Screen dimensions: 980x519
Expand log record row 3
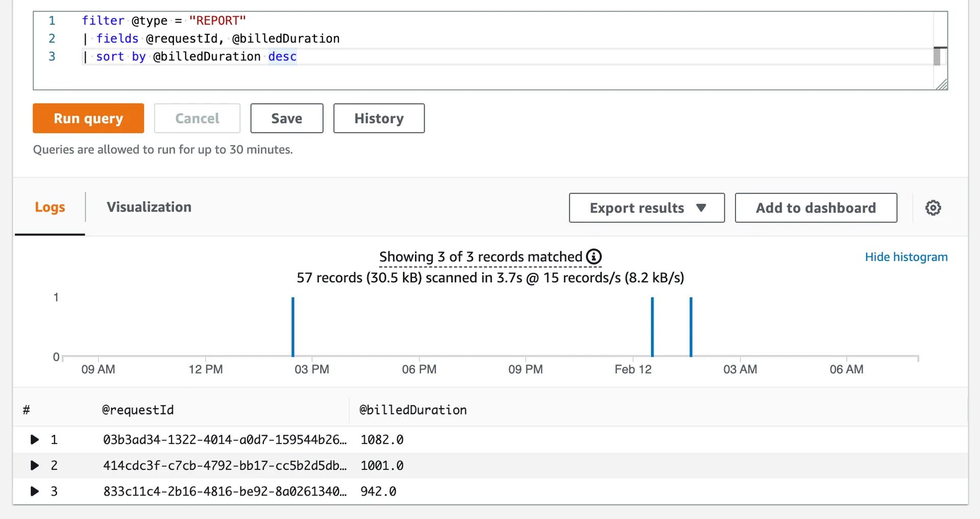pos(35,491)
